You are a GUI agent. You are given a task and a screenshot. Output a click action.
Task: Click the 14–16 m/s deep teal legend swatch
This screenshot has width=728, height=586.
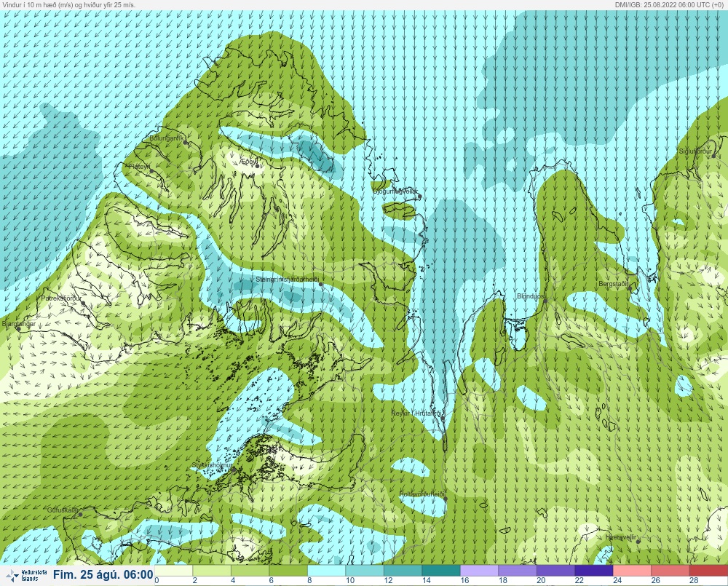(x=441, y=570)
